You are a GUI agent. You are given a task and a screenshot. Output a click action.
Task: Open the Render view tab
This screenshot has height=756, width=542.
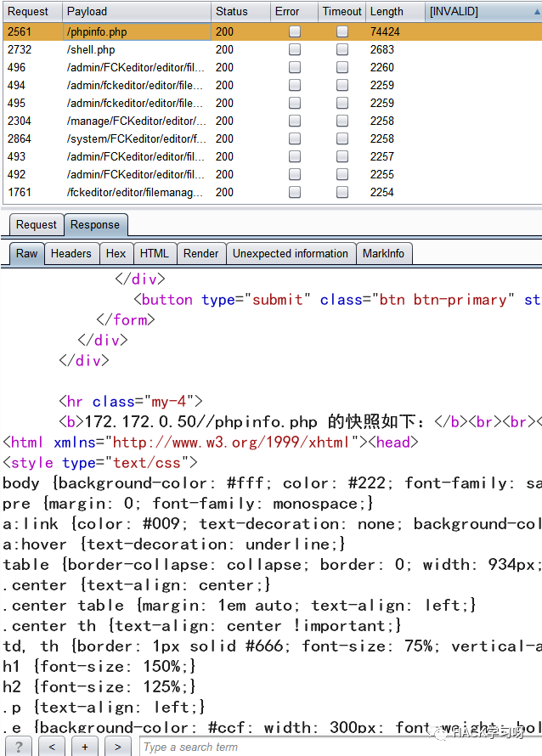[201, 254]
